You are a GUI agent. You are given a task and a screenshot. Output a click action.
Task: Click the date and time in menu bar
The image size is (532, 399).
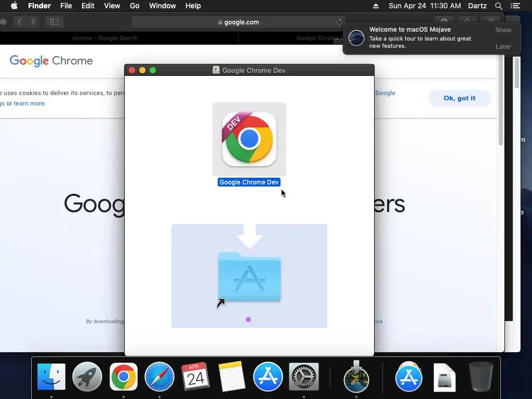pyautogui.click(x=425, y=6)
